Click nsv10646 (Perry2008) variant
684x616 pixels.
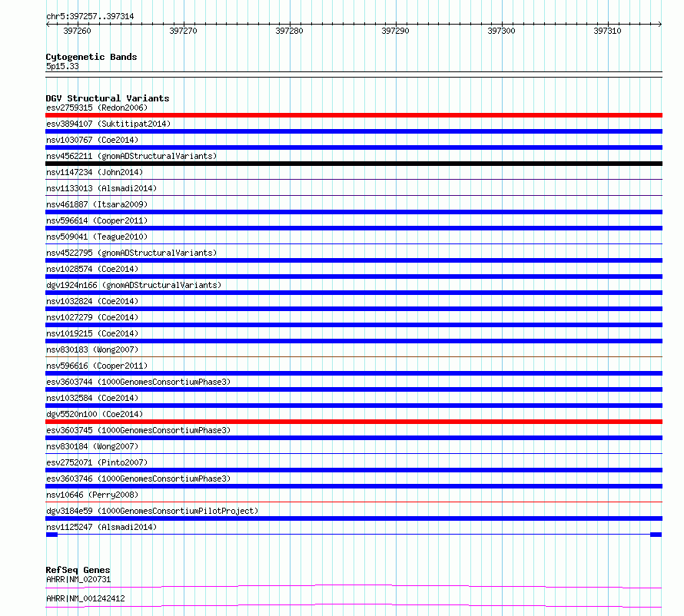click(x=92, y=495)
